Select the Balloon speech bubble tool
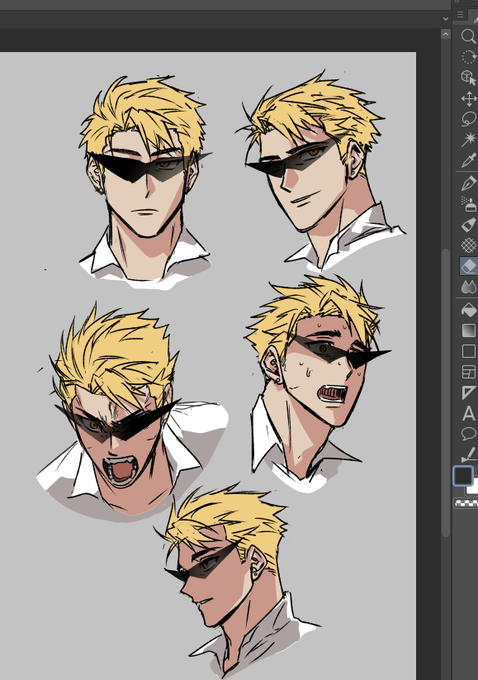 coord(468,434)
